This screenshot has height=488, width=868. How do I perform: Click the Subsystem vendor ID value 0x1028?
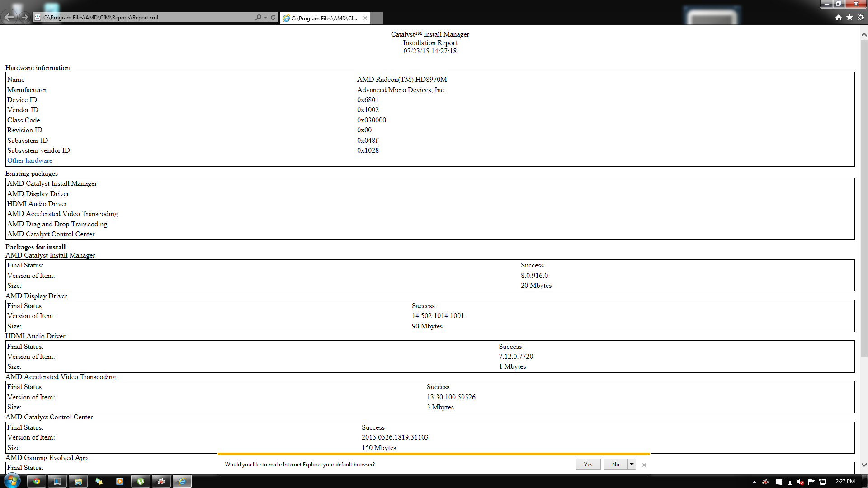coord(368,150)
